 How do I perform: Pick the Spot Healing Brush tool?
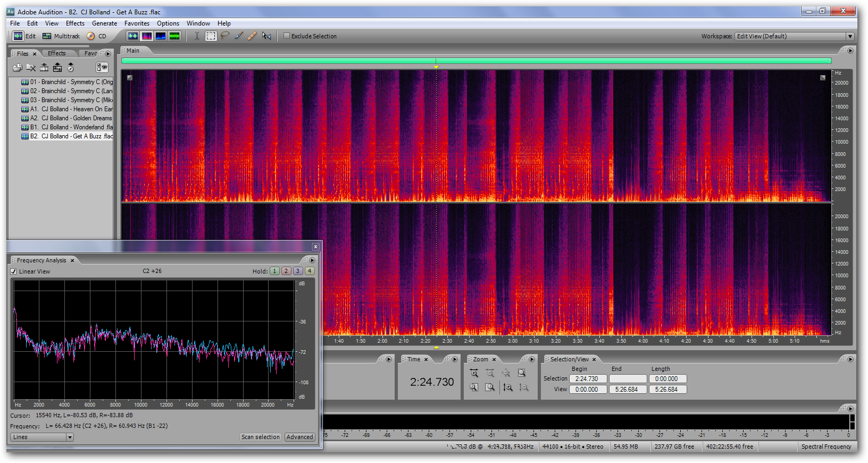(252, 36)
